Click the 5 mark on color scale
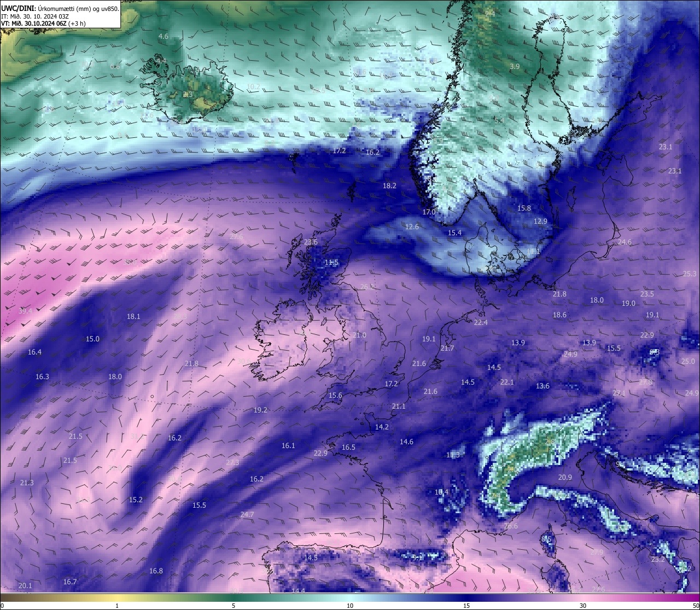Screen dimensions: 700x610 tap(234, 606)
